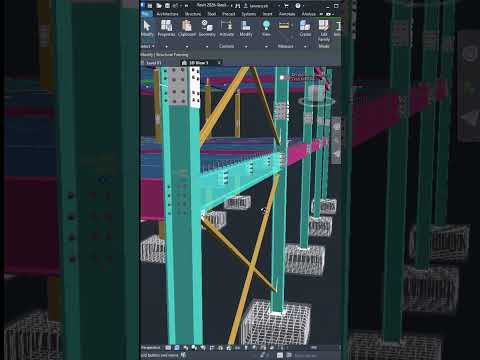Screen dimensions: 480x360
Task: Expand the Clipboard panel dropdown arrow
Action: click(187, 47)
